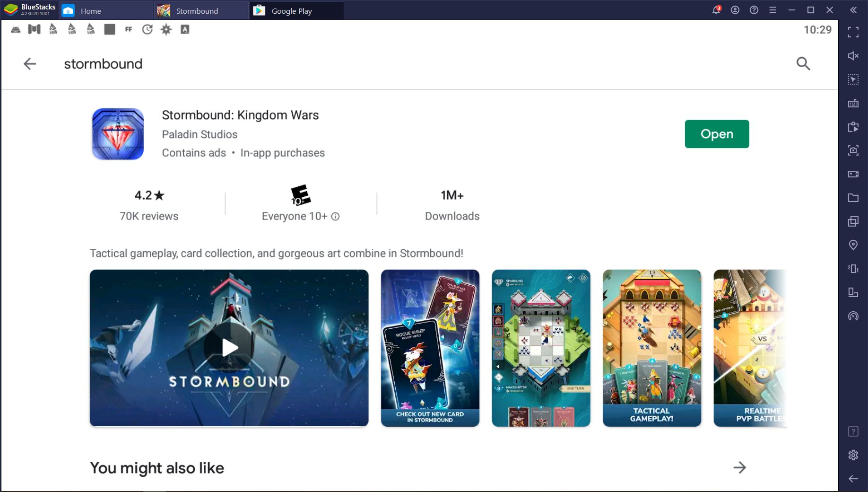The width and height of the screenshot is (868, 492).
Task: Open multi-instance manager sidebar icon
Action: point(853,221)
